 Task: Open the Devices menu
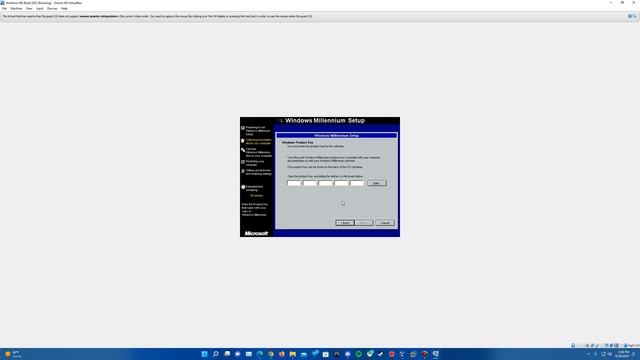click(52, 8)
